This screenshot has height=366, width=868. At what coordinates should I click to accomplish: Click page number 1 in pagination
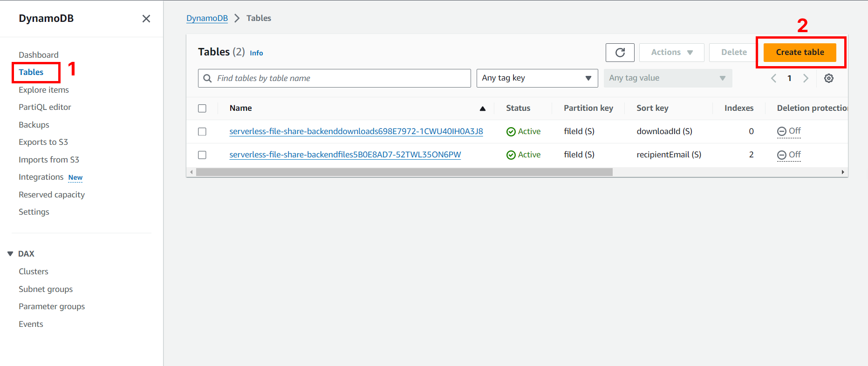(x=789, y=78)
